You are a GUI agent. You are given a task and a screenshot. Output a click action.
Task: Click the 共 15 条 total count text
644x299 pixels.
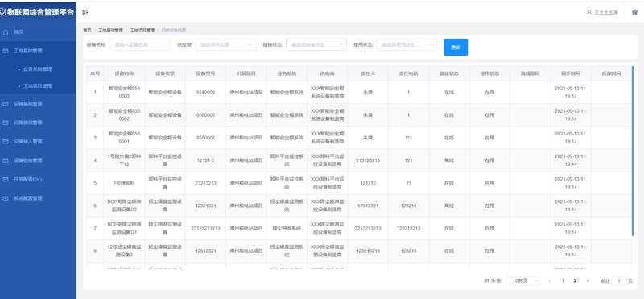[493, 281]
